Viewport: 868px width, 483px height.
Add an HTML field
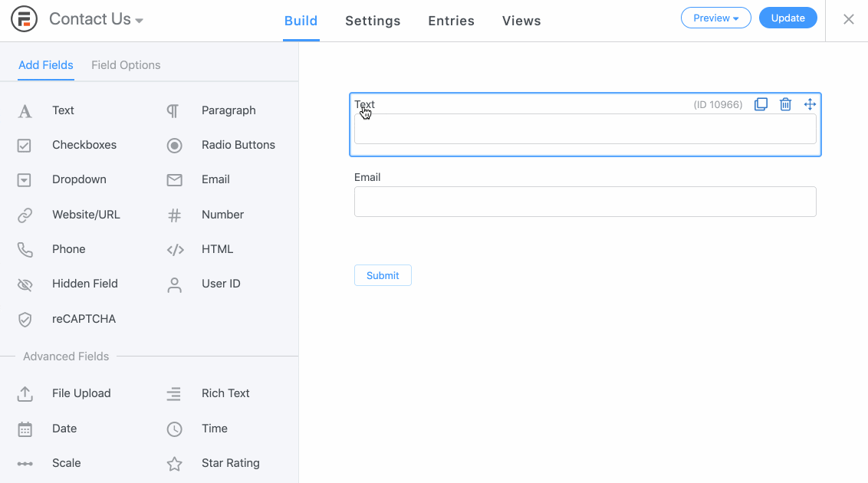(x=200, y=249)
